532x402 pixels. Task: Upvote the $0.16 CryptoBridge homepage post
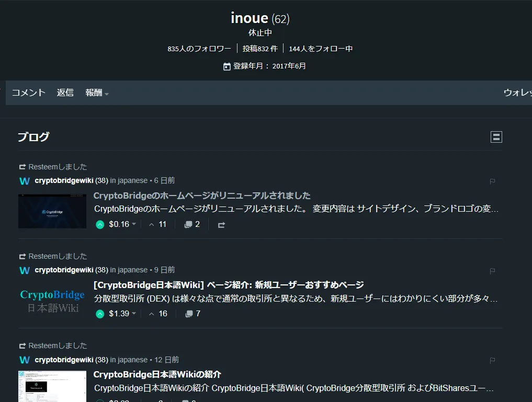[x=100, y=224]
